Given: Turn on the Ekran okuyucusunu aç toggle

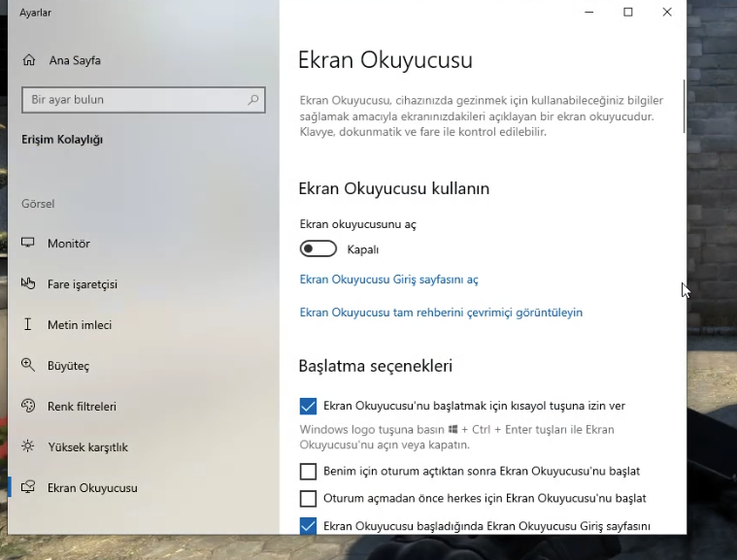Looking at the screenshot, I should click(x=318, y=248).
